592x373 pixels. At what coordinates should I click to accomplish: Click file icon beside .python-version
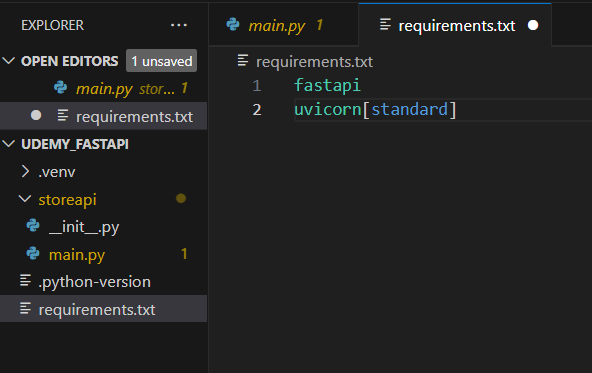tap(25, 281)
